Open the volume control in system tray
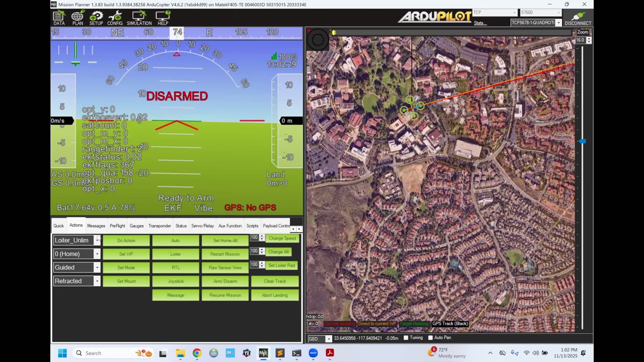 (x=535, y=353)
